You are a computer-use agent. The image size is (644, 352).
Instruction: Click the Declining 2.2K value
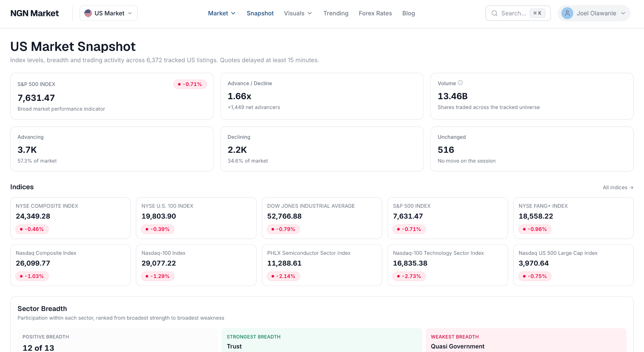pyautogui.click(x=237, y=150)
